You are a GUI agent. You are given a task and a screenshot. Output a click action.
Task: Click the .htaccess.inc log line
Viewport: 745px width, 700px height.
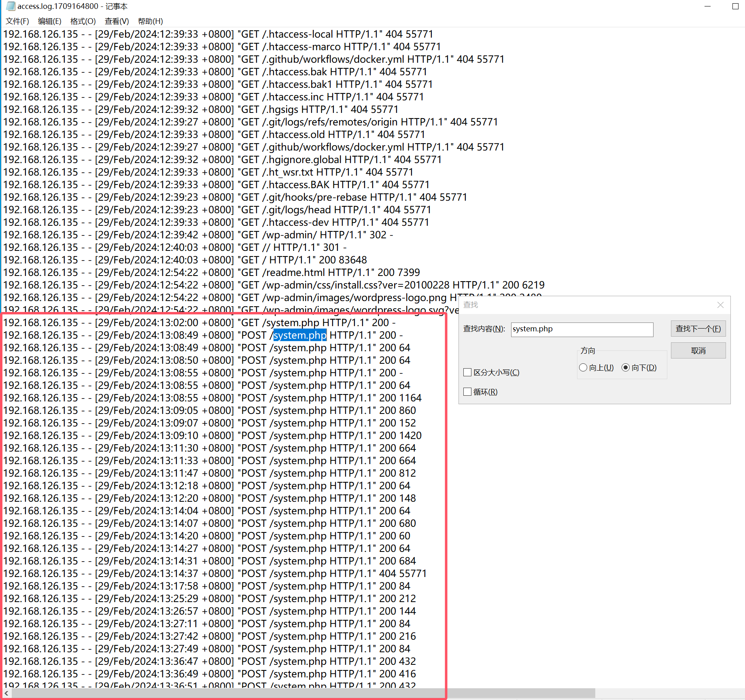click(x=214, y=97)
